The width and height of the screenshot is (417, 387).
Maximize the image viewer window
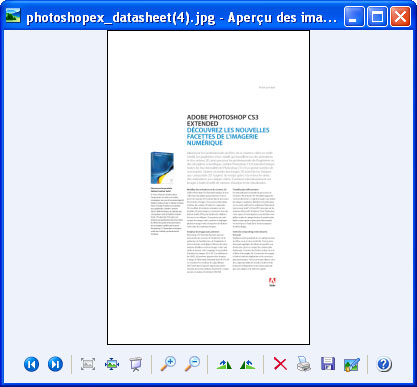click(x=377, y=16)
